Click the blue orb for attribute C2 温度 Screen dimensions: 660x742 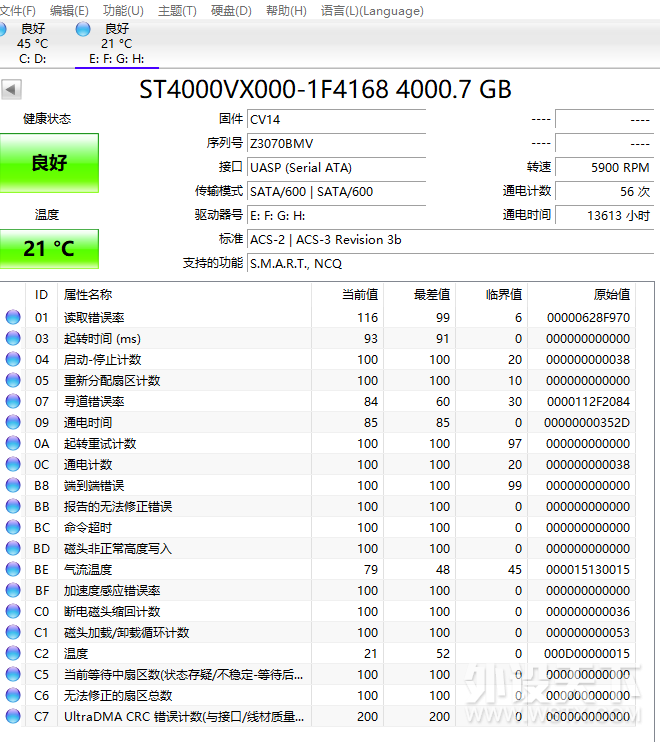pyautogui.click(x=13, y=653)
